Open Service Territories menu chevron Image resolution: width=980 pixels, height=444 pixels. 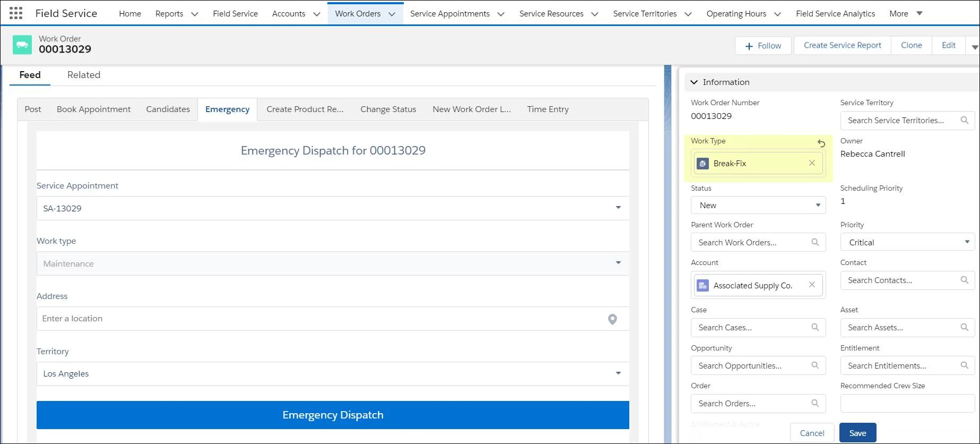click(688, 14)
